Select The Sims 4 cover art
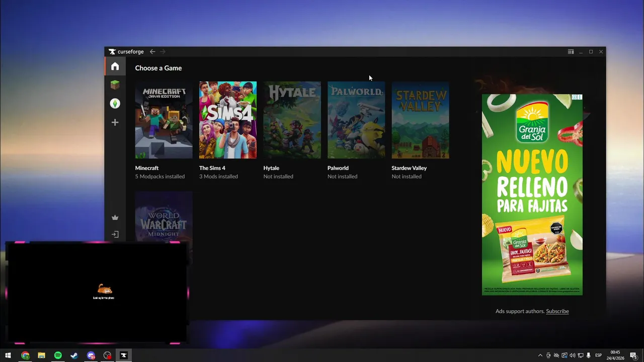The height and width of the screenshot is (362, 644). coord(228,120)
